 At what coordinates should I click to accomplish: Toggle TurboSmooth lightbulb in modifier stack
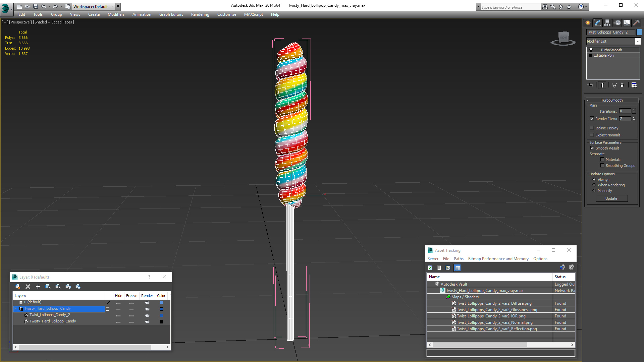tap(591, 50)
